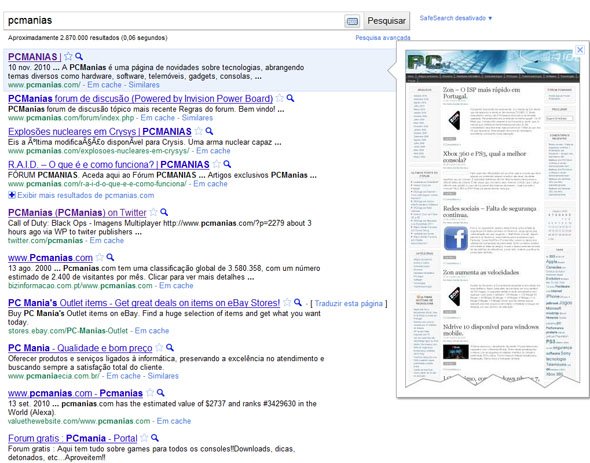Preview the PCManias on Twitter result
590x463 pixels.
pyautogui.click(x=164, y=212)
